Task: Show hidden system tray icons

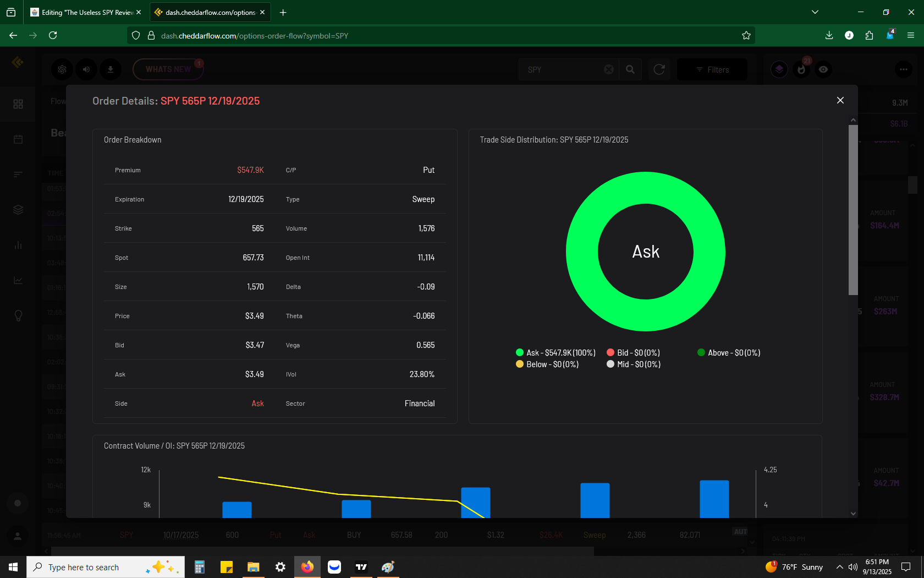Action: point(839,567)
